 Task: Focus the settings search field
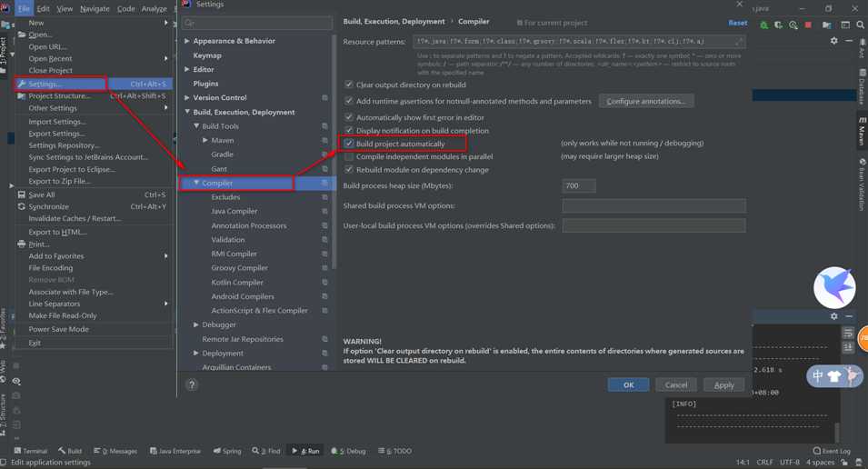(x=257, y=23)
